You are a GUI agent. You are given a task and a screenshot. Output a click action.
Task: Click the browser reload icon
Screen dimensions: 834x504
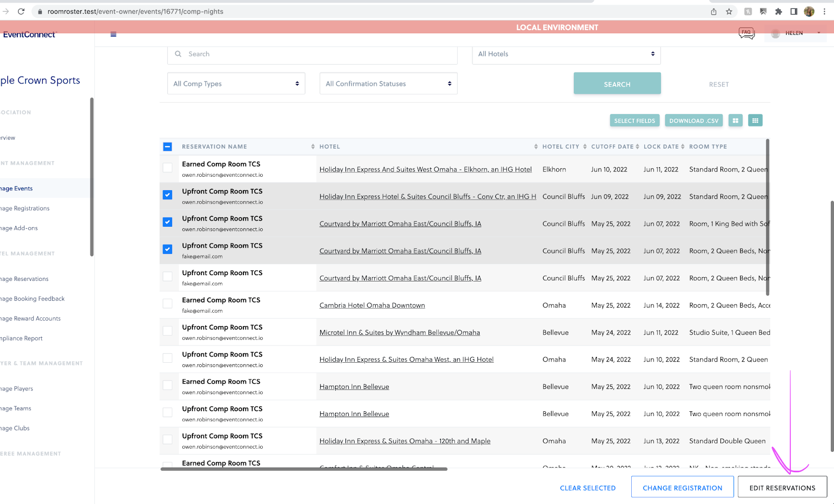click(x=21, y=11)
